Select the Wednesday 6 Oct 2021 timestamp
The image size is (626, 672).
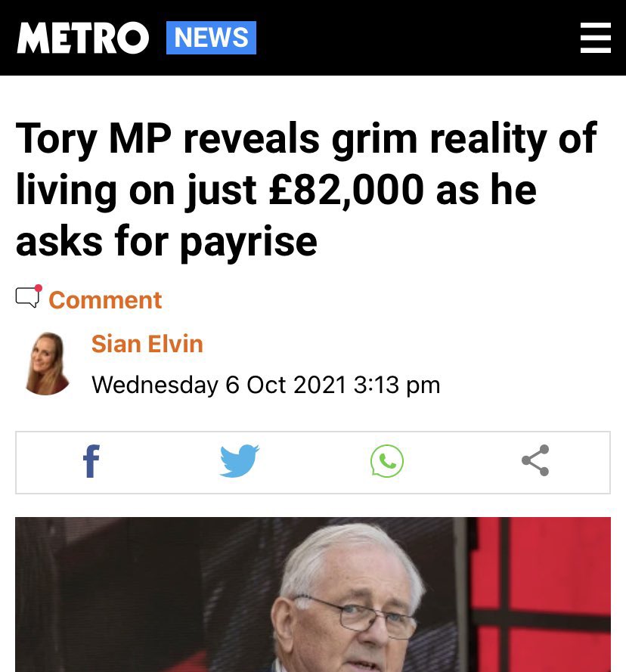(218, 385)
